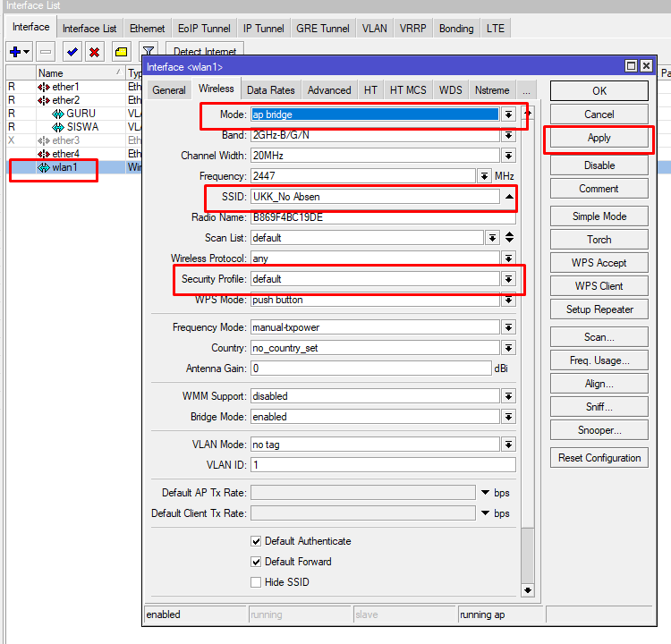Click the blue checkmark enable icon
The width and height of the screenshot is (671, 644).
coord(72,52)
